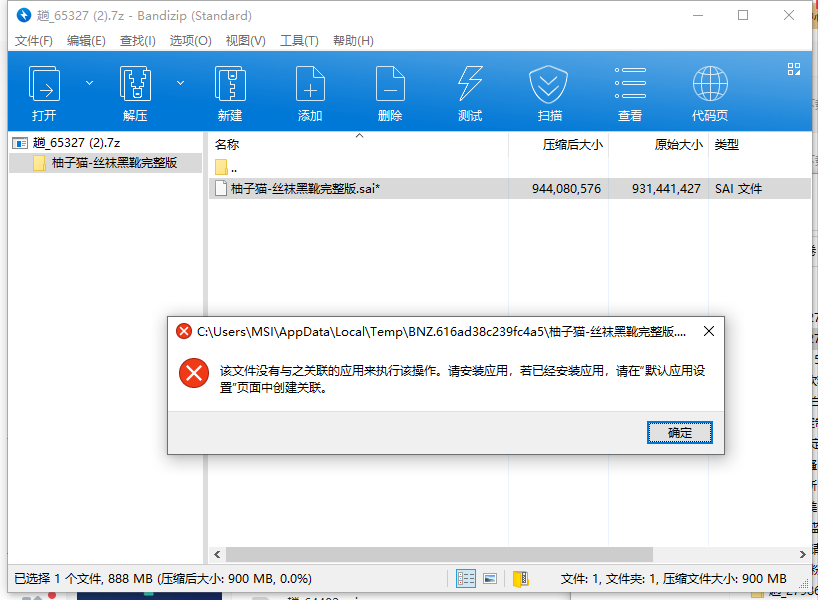This screenshot has height=600, width=820.
Task: Click the 解压 (Extract) toolbar icon
Action: coord(135,85)
